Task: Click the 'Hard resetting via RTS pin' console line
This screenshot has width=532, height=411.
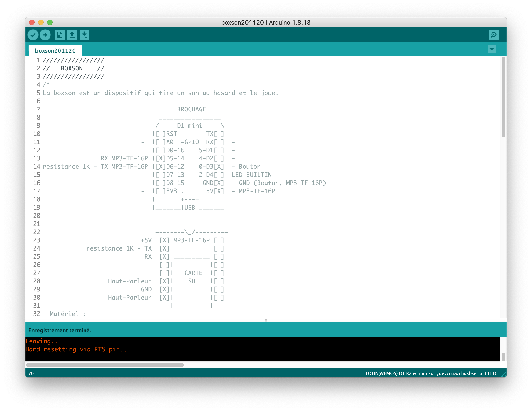Action: (x=78, y=349)
